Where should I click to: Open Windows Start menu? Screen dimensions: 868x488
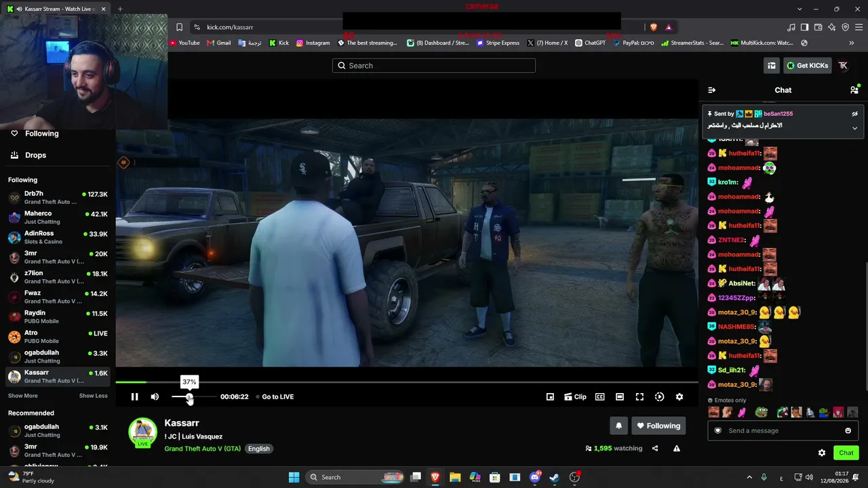(294, 477)
